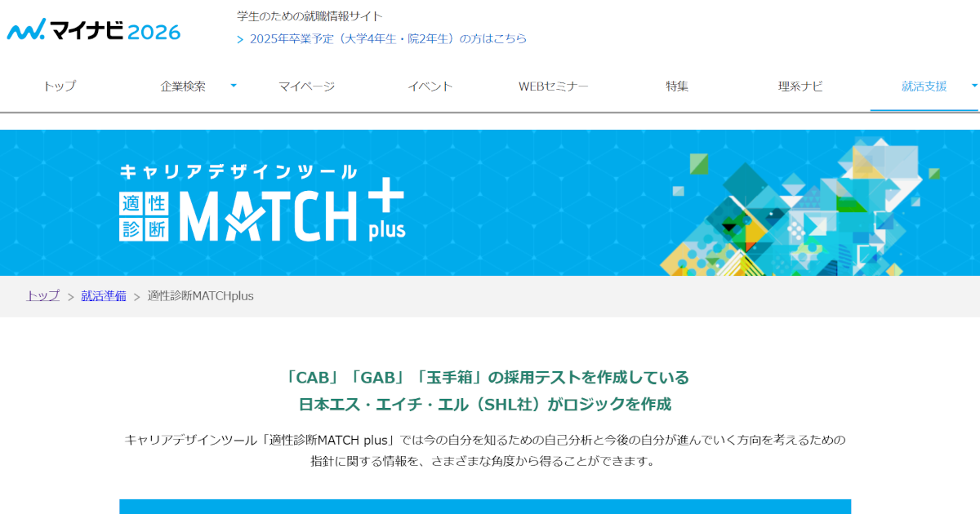Select the 就活支援 navigation tab
Viewport: 980px width, 514px height.
pos(924,86)
